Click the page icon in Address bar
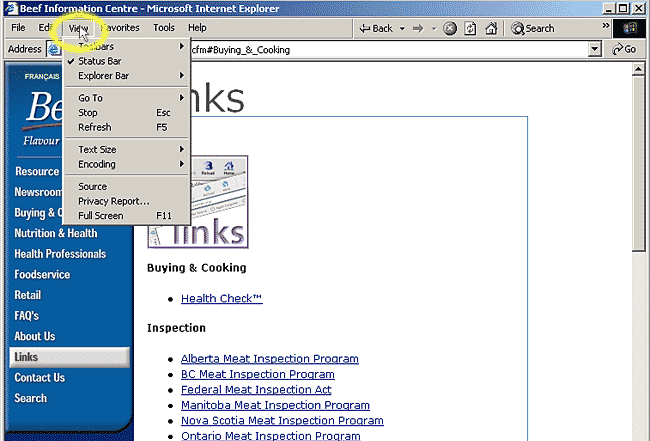Screen dimensions: 650x441 [x=54, y=49]
